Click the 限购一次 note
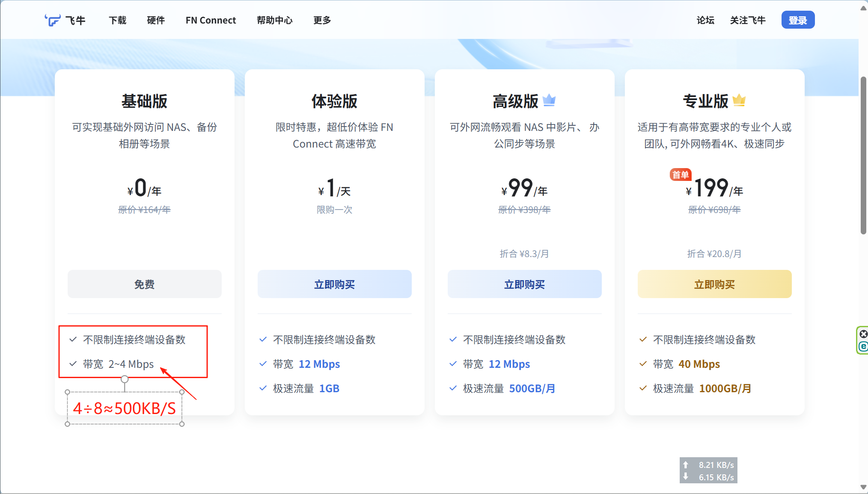Image resolution: width=868 pixels, height=494 pixels. [x=335, y=210]
